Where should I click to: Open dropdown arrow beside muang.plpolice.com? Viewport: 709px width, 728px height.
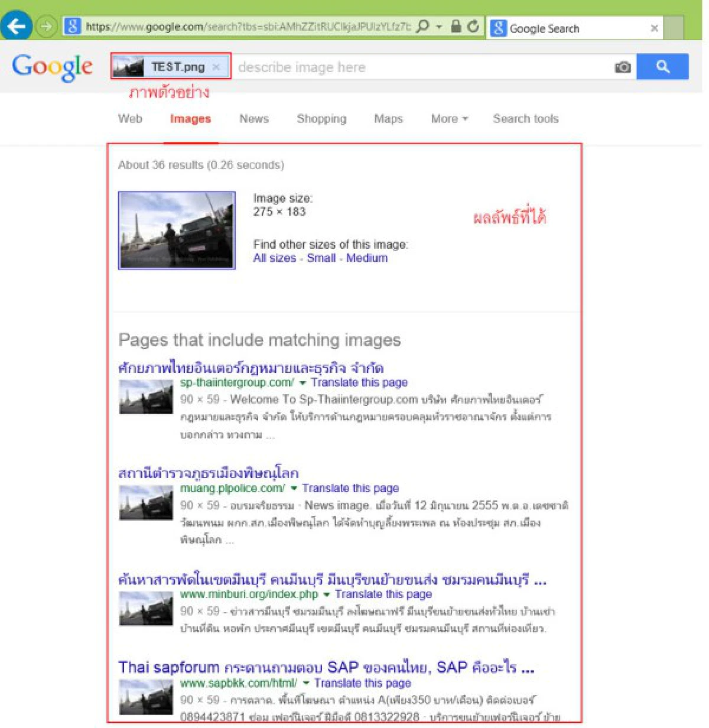[294, 489]
